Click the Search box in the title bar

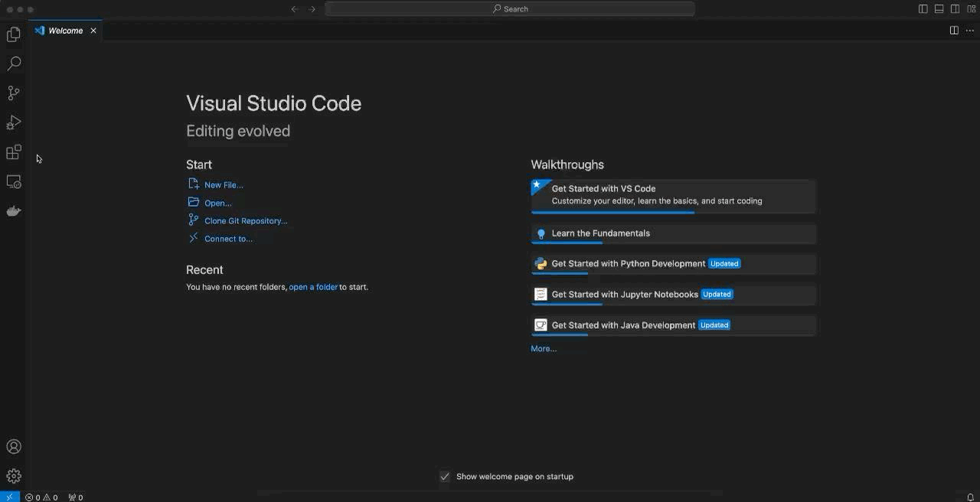coord(509,8)
